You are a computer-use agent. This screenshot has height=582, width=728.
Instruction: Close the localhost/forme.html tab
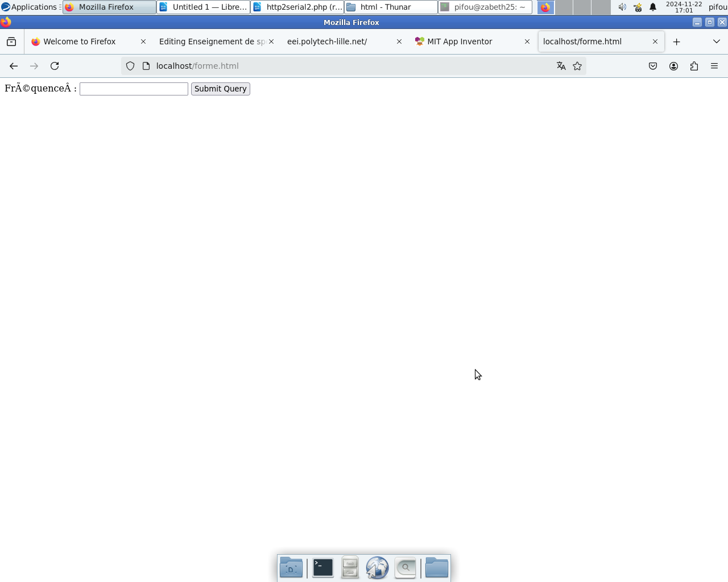coord(655,41)
